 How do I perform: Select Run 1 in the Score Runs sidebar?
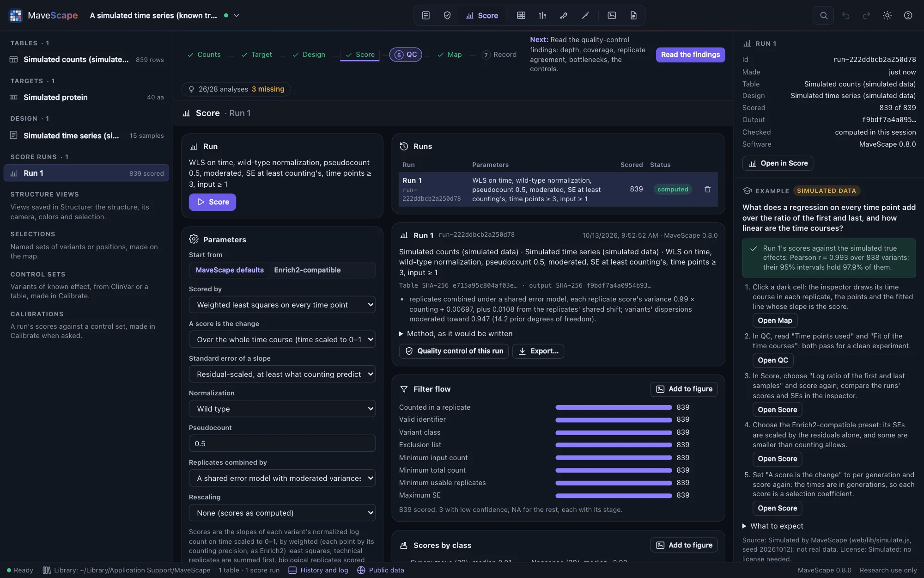click(86, 173)
